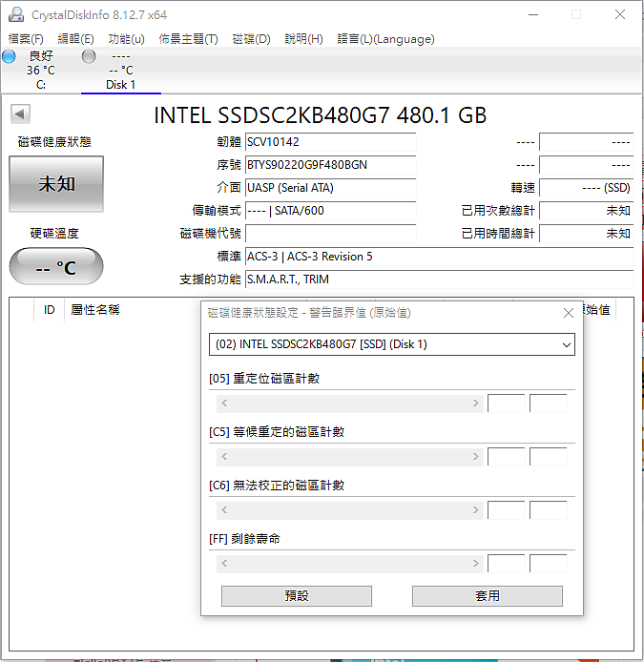Viewport: 644px width, 662px height.
Task: Click right arrow of [C6] 無法校正的磁區計數 slider
Action: [x=476, y=510]
